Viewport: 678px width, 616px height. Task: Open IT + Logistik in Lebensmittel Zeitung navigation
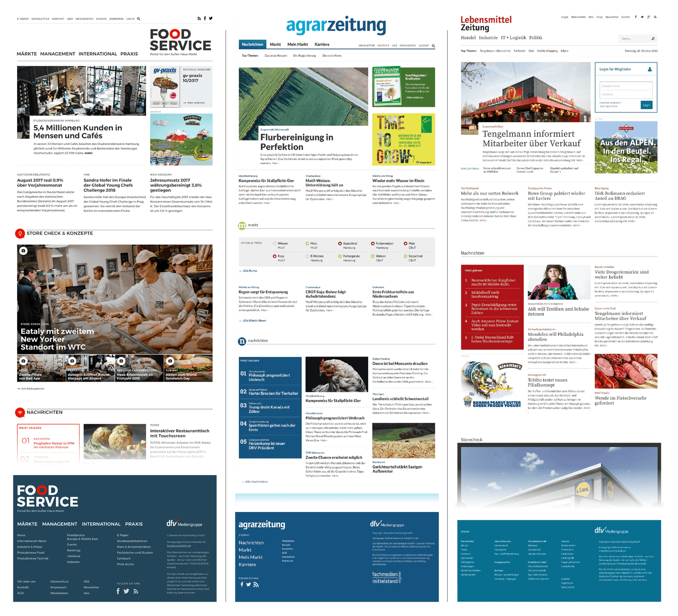[x=514, y=38]
